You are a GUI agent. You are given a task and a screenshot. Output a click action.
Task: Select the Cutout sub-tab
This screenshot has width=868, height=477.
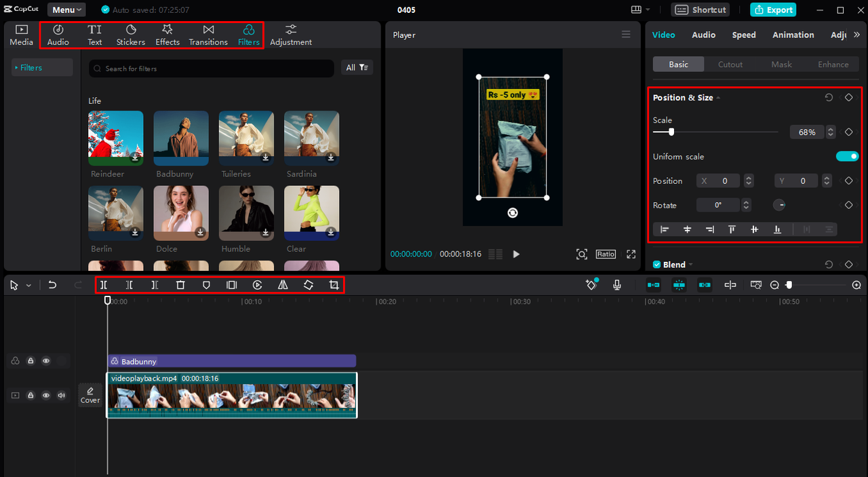tap(730, 64)
